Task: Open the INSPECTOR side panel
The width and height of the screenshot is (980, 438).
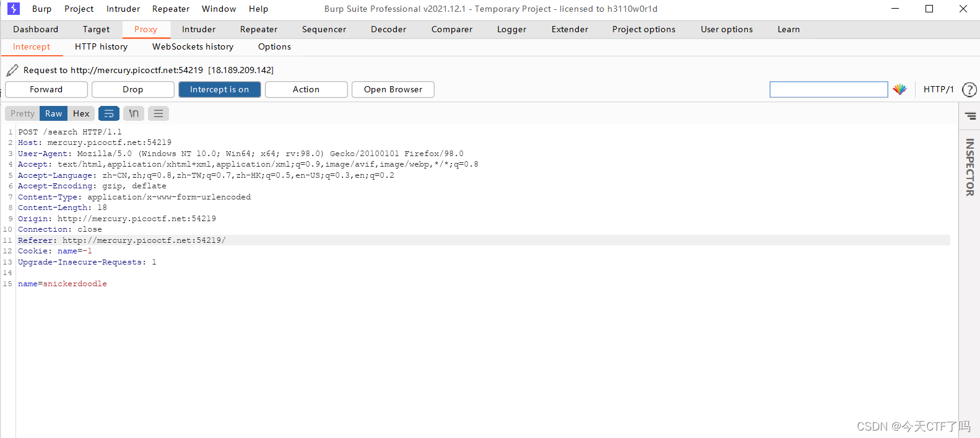Action: [969, 167]
